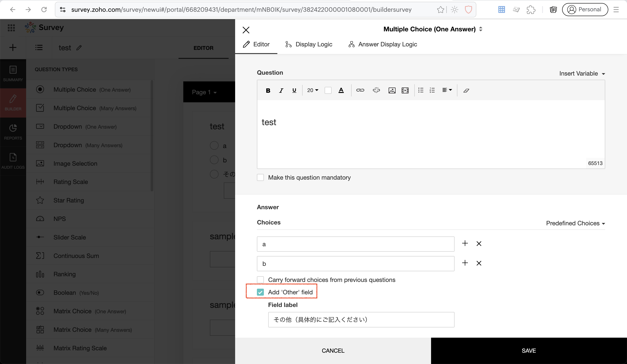The image size is (627, 364).
Task: Click the underline formatting icon
Action: pos(294,90)
